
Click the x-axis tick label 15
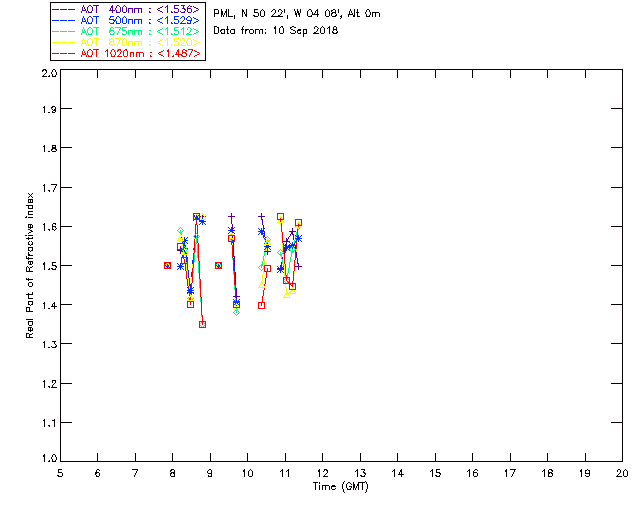pos(435,473)
